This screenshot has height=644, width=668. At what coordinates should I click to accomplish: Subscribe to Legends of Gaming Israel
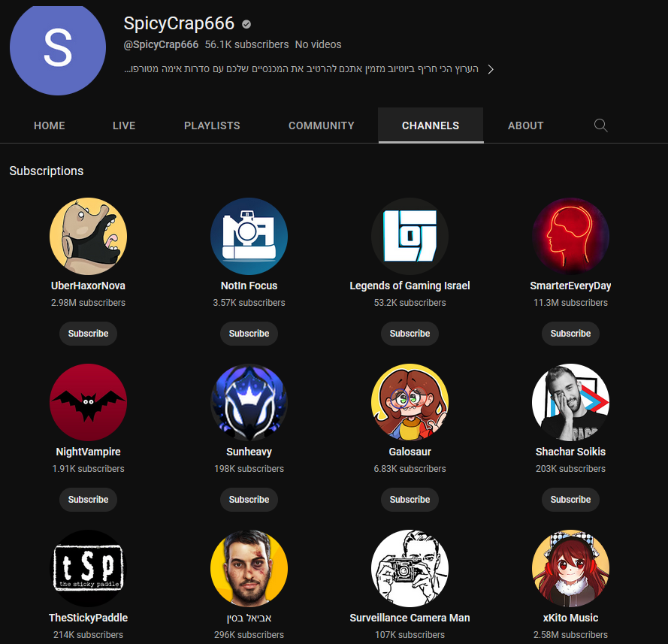410,334
